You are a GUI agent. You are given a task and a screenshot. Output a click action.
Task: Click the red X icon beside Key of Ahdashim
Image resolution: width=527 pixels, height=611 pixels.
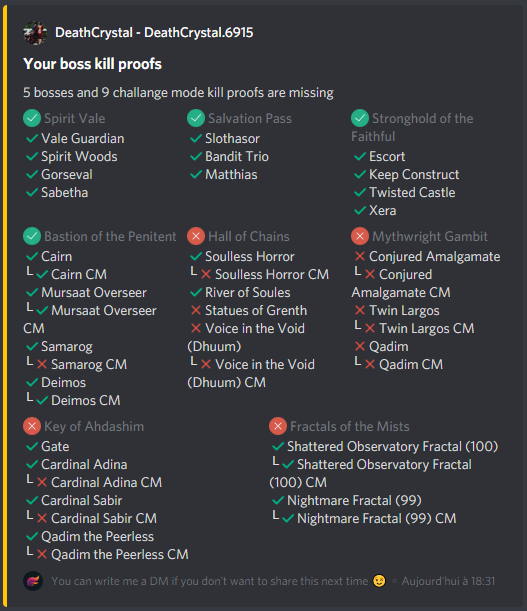click(32, 426)
